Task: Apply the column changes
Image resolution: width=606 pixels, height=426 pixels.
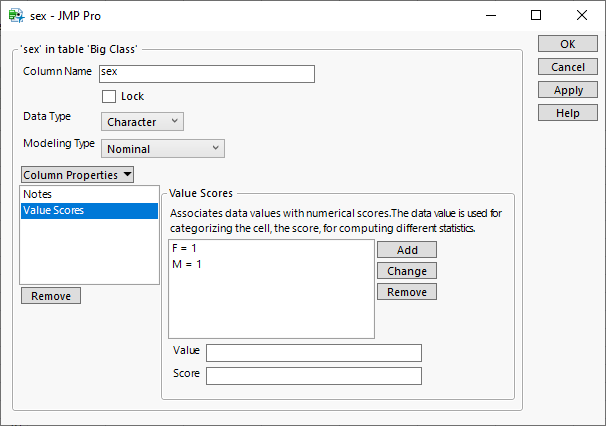Action: click(x=567, y=90)
